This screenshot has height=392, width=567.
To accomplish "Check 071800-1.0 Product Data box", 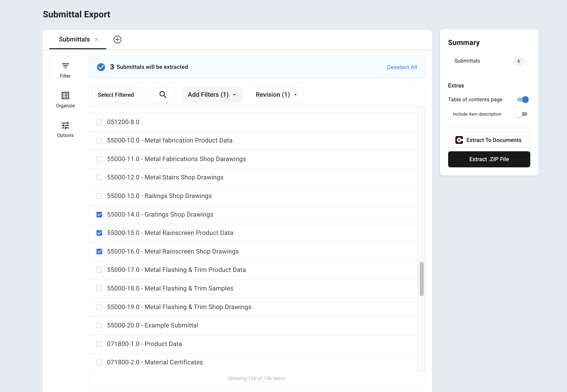I will [x=99, y=344].
